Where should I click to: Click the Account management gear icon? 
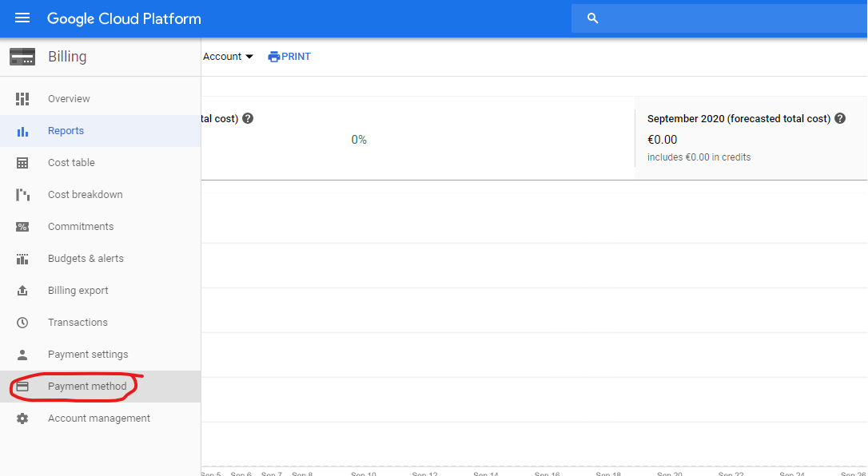[x=22, y=418]
